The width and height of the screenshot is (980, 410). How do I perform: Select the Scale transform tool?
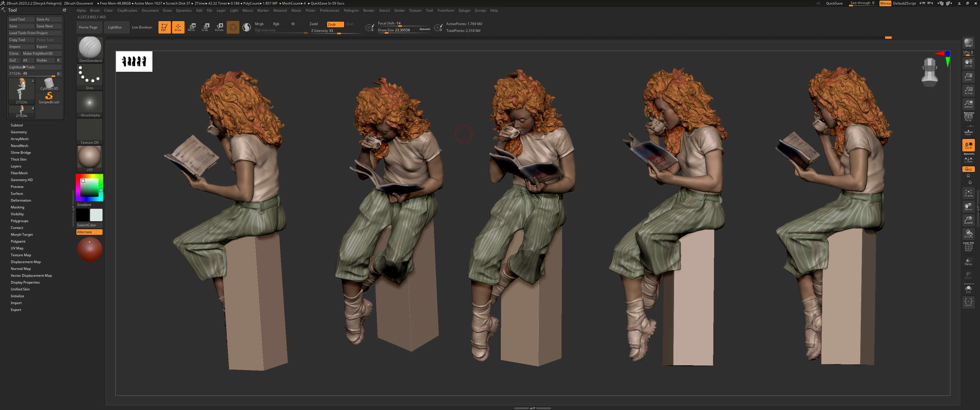(205, 27)
